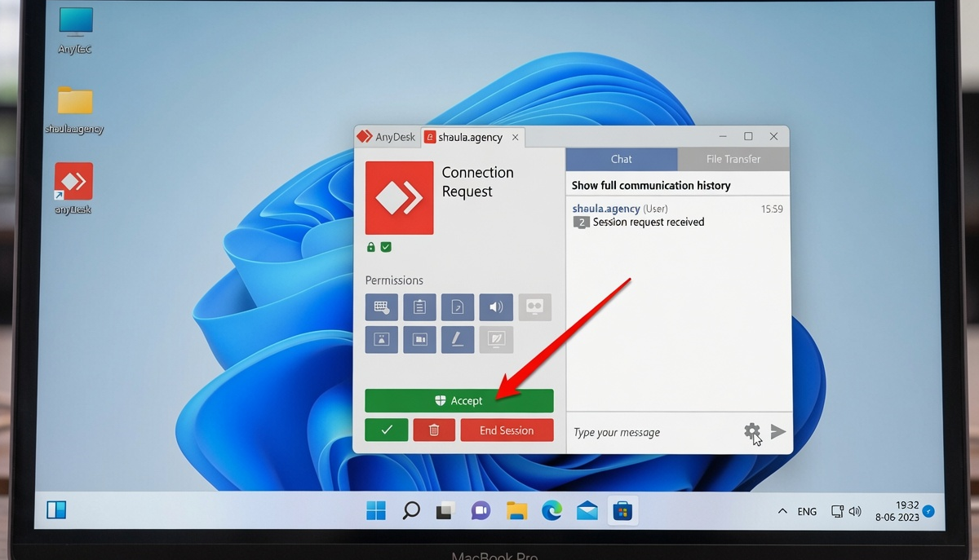Click shaula.agency sender name in chat
The width and height of the screenshot is (979, 560).
click(606, 209)
